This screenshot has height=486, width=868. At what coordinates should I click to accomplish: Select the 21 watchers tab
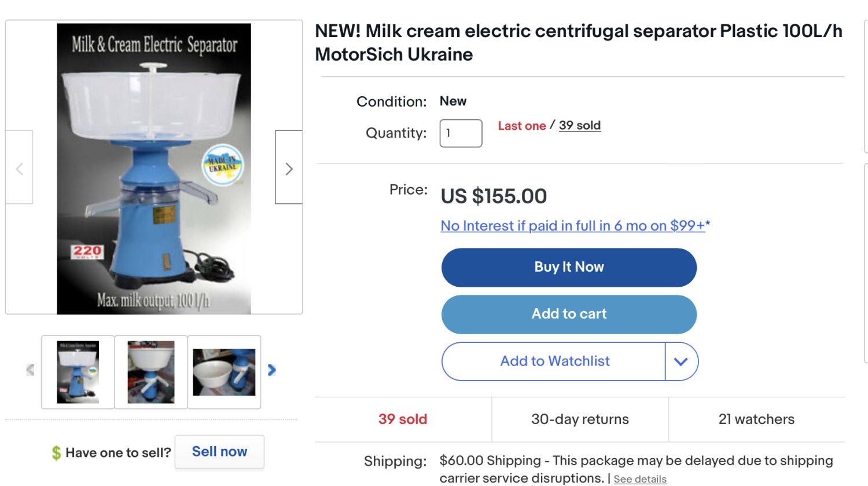pos(756,419)
